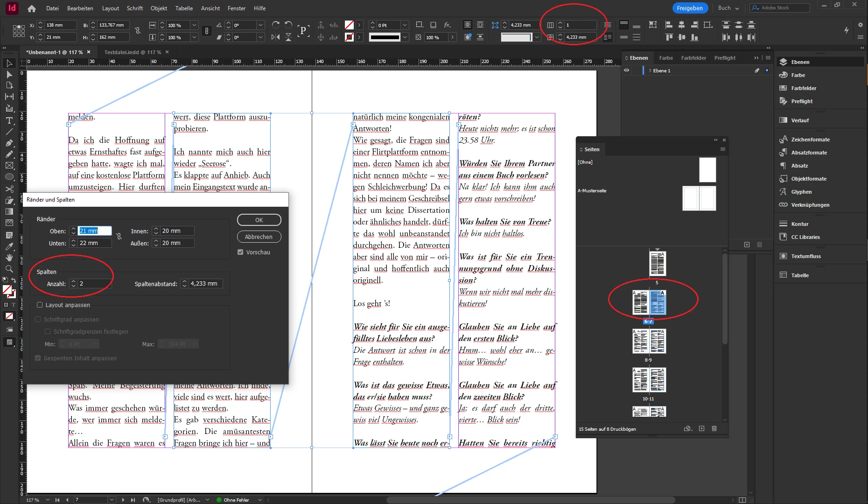
Task: Open the Absatzformate panel
Action: 809,153
